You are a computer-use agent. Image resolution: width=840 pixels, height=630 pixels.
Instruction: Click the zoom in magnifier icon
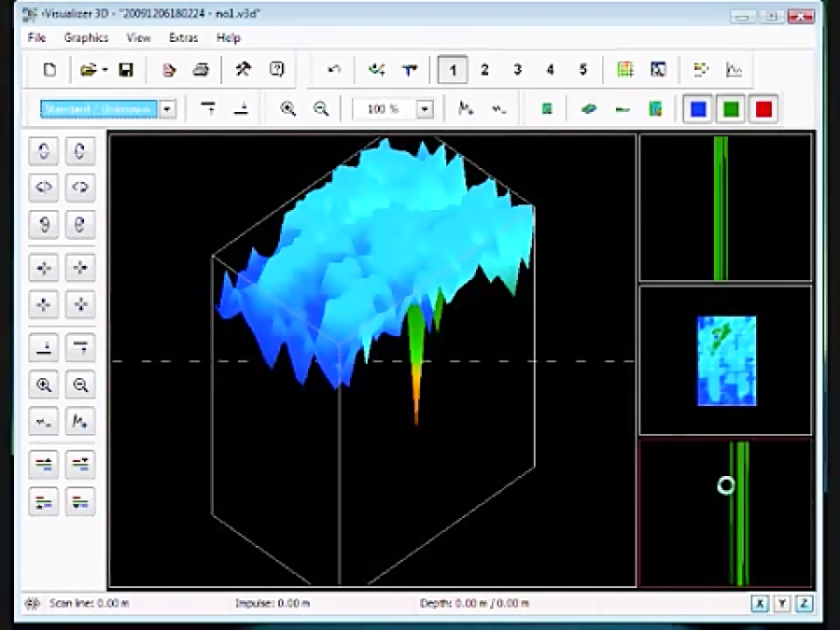(x=289, y=109)
